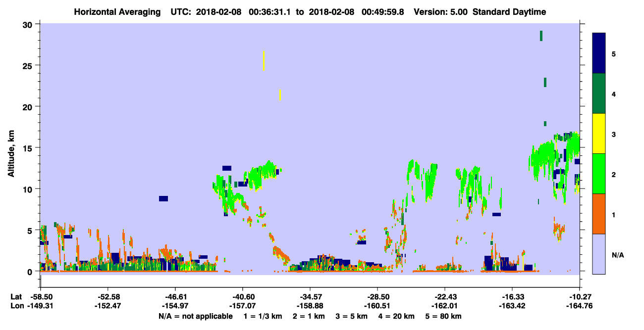The height and width of the screenshot is (330, 644).
Task: Click the dark green colorbar segment for 4
Action: point(599,93)
